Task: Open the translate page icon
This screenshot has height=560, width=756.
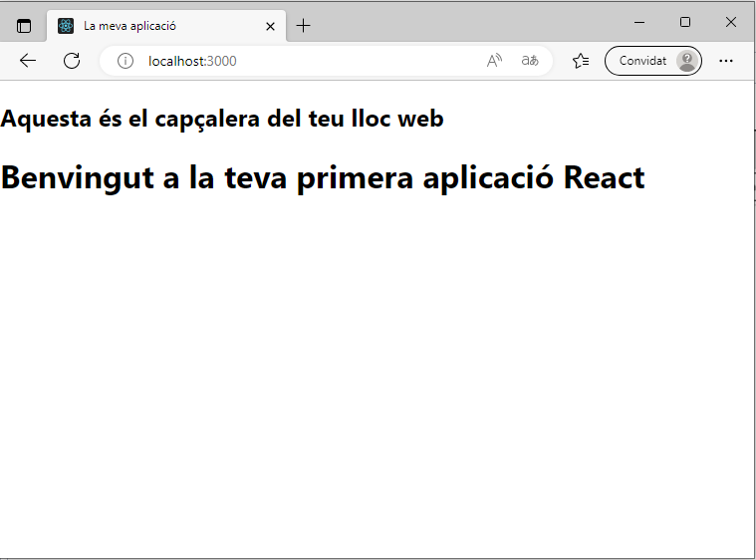Action: 530,61
